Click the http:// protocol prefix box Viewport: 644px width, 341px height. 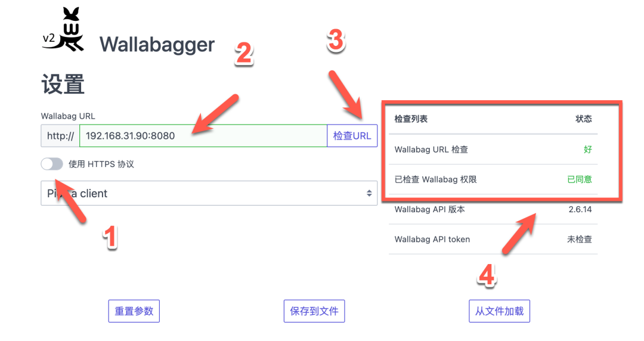point(60,135)
